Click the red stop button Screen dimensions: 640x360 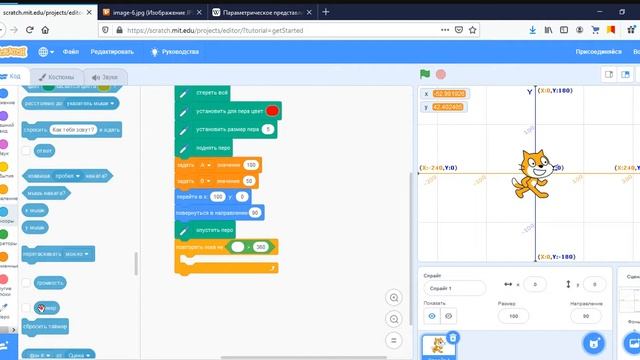click(441, 74)
